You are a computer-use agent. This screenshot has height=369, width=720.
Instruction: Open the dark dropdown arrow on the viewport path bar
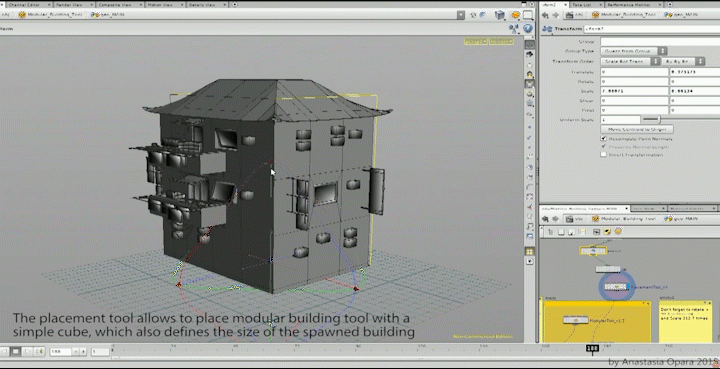(461, 15)
